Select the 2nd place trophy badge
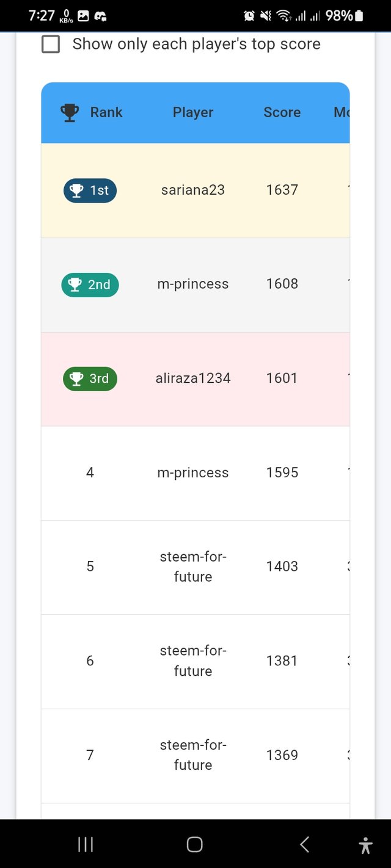The height and width of the screenshot is (868, 391). [x=89, y=284]
